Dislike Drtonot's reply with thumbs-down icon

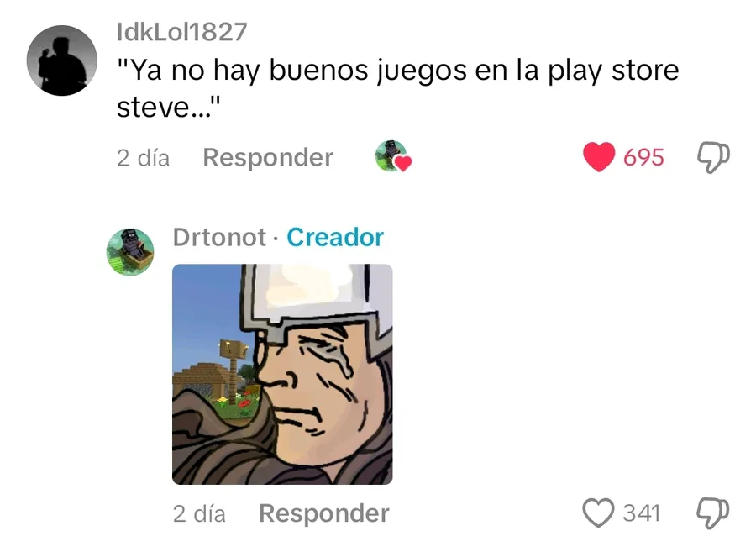pyautogui.click(x=713, y=513)
